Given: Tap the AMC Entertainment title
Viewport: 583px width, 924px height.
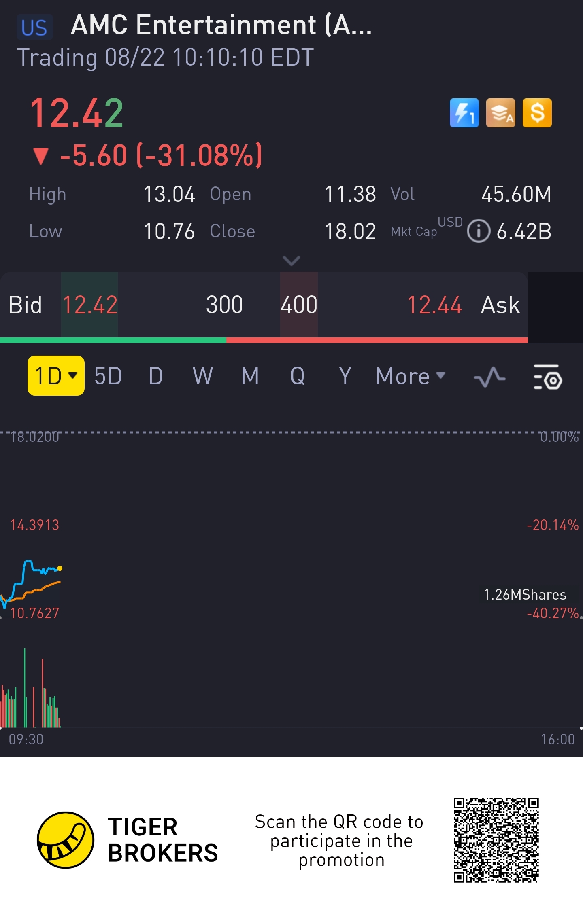Looking at the screenshot, I should tap(221, 25).
